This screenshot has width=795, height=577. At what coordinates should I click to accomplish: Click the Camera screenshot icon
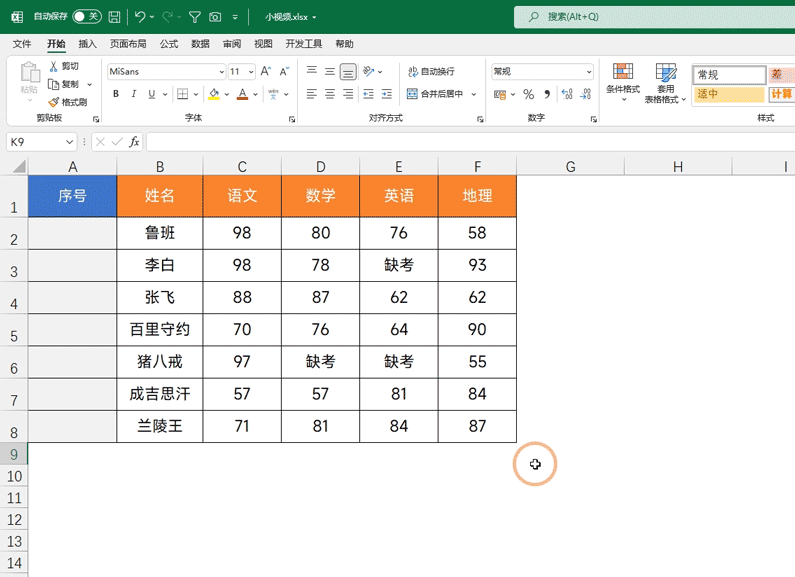point(215,17)
